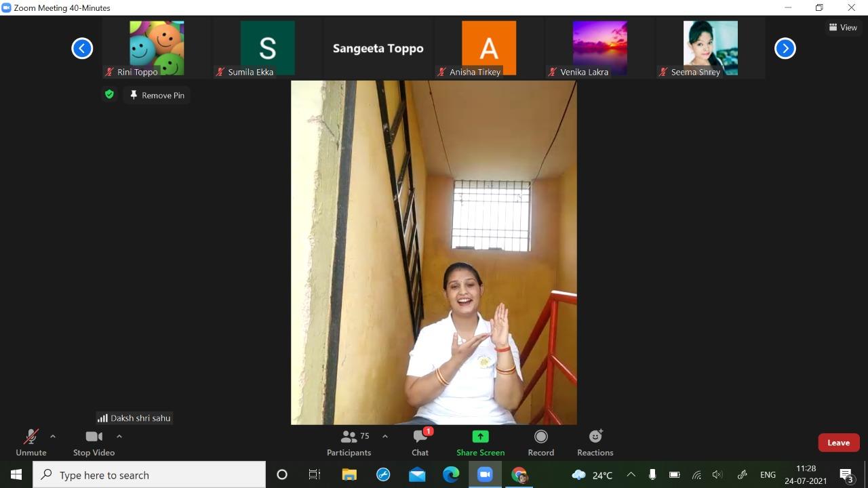
Task: Leave the meeting with red Leave button
Action: click(839, 443)
